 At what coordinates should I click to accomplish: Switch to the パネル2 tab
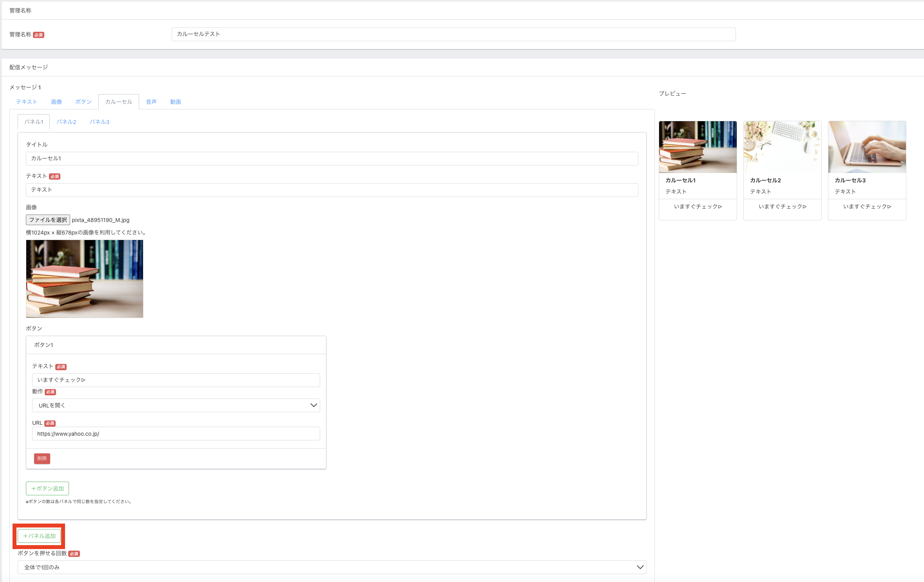(66, 122)
